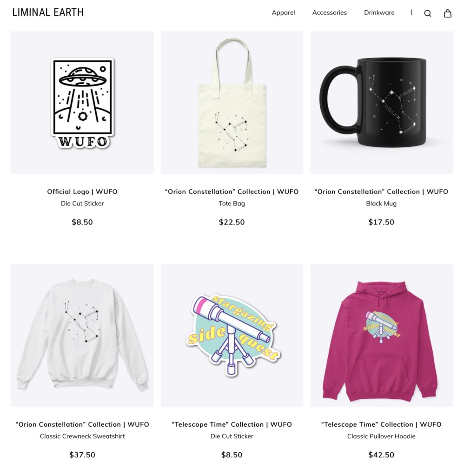Open the Tote Bag product link
The height and width of the screenshot is (476, 464).
pyautogui.click(x=232, y=204)
